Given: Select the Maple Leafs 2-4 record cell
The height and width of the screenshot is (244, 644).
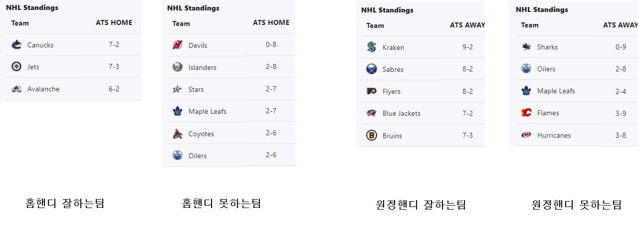Looking at the screenshot, I should click(x=621, y=91).
